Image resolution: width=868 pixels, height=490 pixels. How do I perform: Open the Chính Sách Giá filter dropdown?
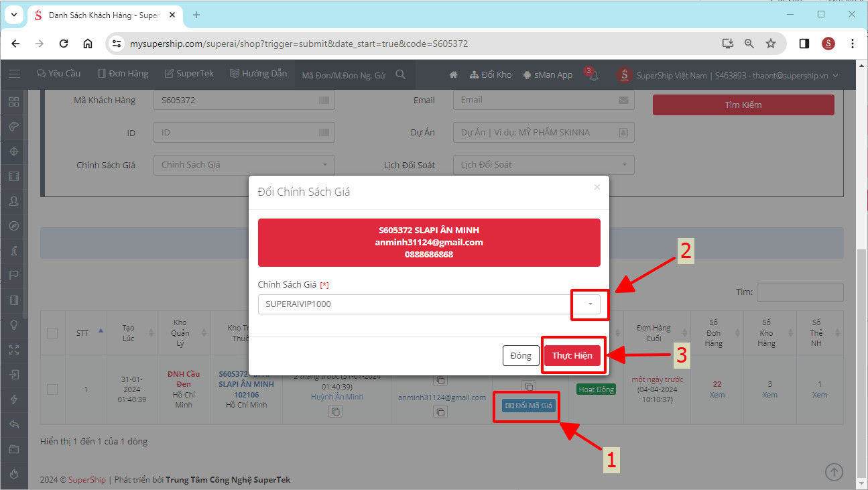pos(244,165)
